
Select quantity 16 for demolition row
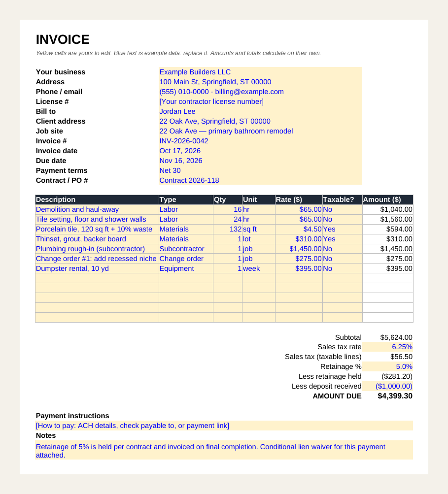point(228,209)
